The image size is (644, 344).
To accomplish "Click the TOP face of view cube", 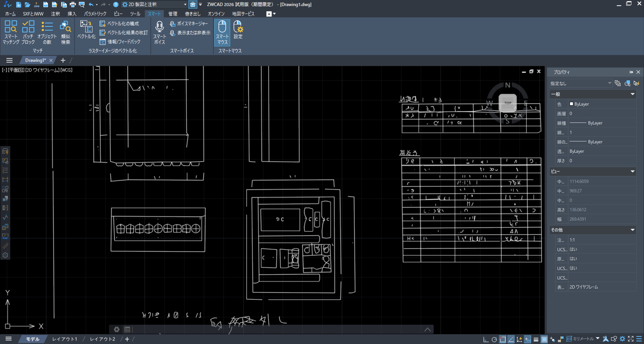I will point(507,103).
